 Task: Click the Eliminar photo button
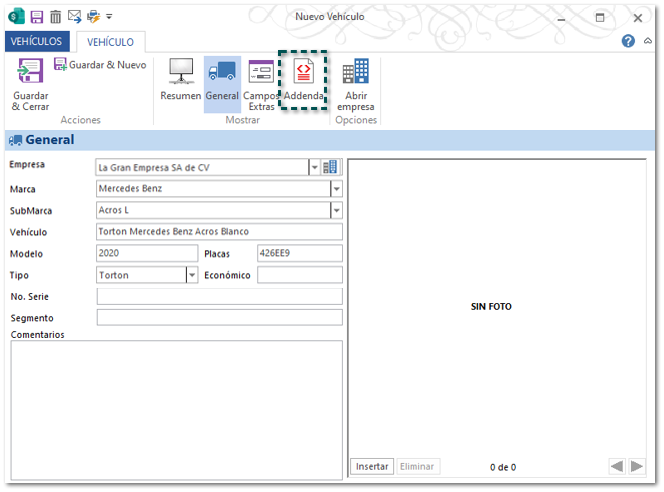click(418, 467)
